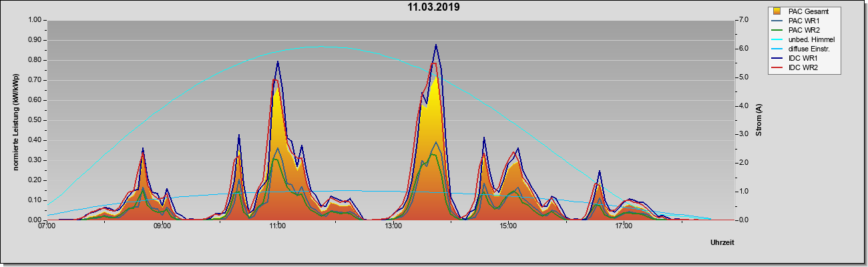
Task: Click the 15:00 time axis label
Action: (x=508, y=227)
